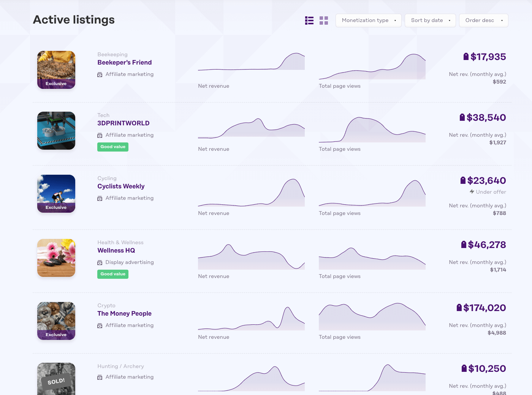Click the price tag icon beside $174,020
Image resolution: width=532 pixels, height=395 pixels.
459,308
